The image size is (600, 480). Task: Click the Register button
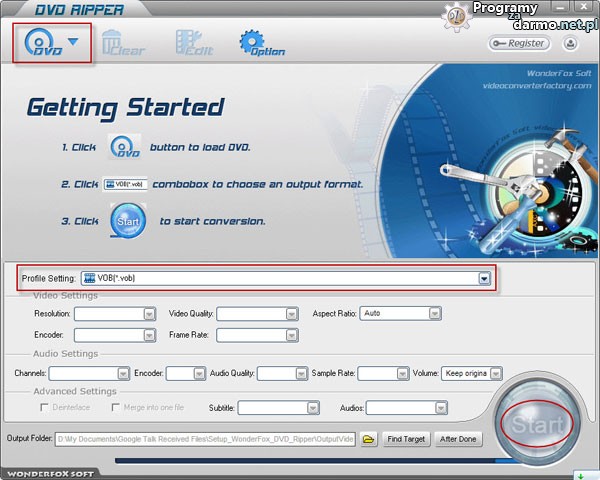click(519, 43)
